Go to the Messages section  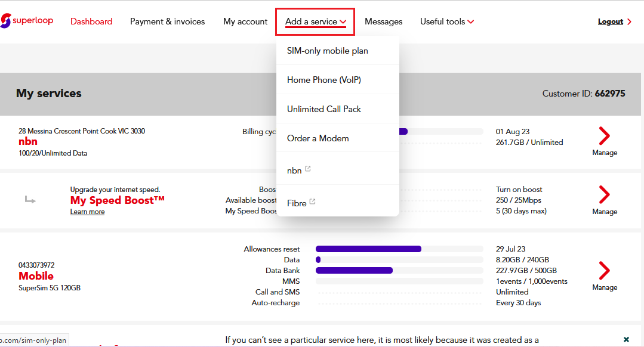point(383,21)
